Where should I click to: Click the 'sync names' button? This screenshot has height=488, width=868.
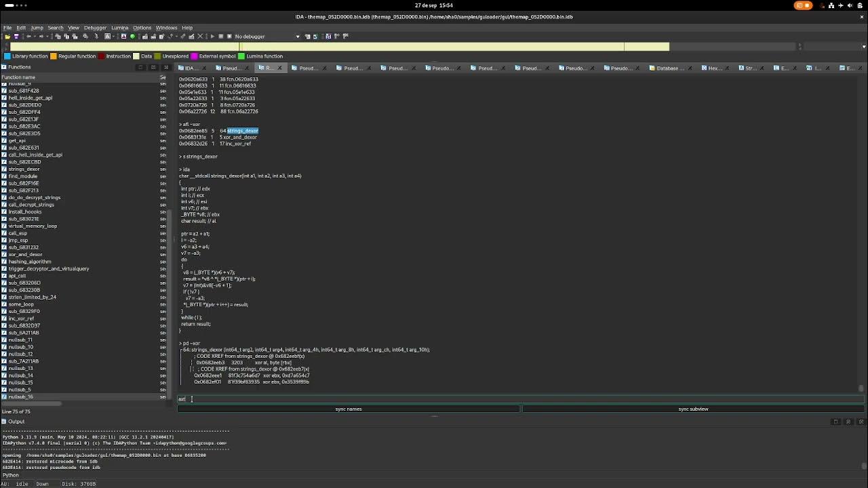tap(349, 409)
